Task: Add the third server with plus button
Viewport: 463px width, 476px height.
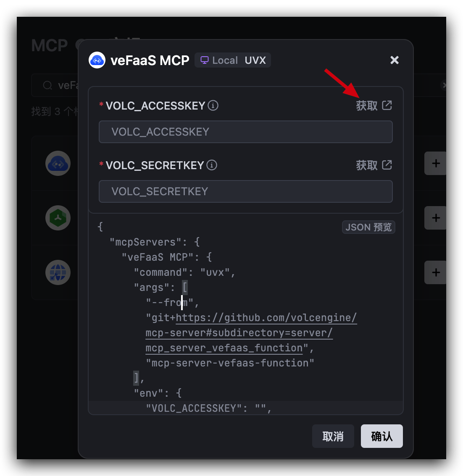Action: pos(436,272)
